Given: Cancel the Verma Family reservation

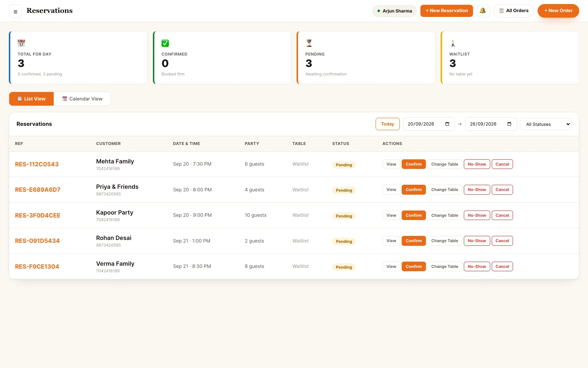Looking at the screenshot, I should [502, 266].
